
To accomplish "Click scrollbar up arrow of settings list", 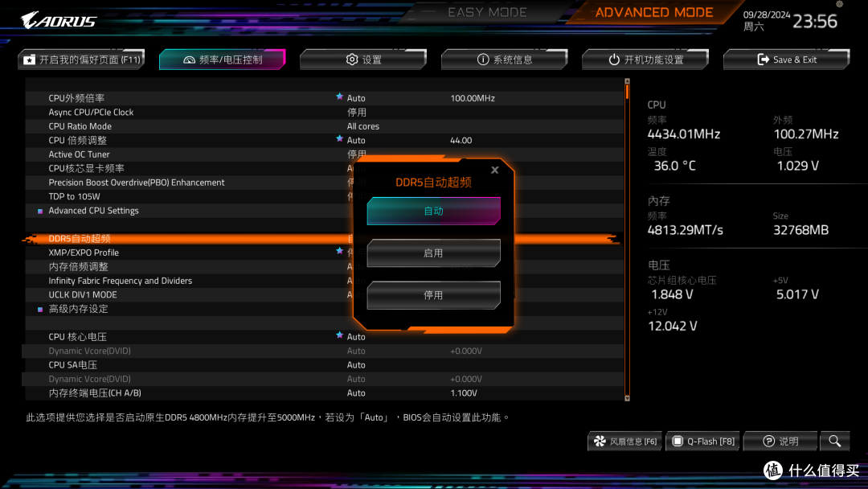I will point(627,81).
